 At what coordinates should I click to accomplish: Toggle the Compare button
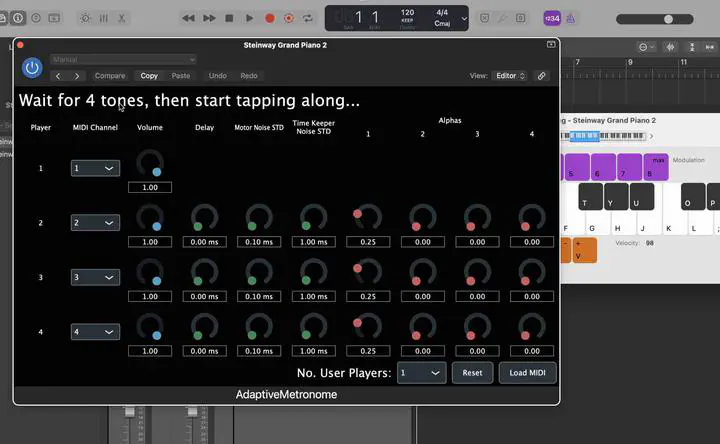[x=110, y=76]
